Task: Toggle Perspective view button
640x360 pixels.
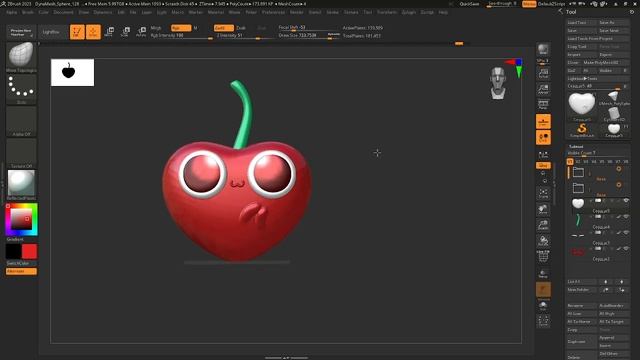Action: [543, 105]
